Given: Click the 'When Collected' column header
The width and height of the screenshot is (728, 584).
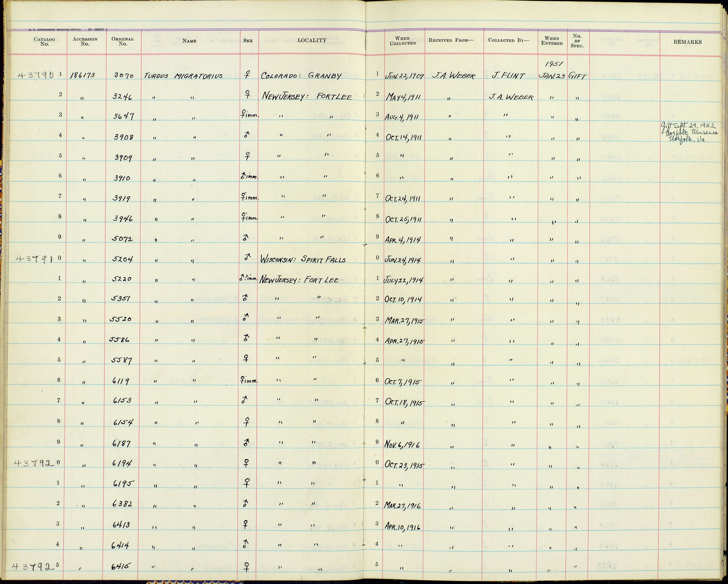Looking at the screenshot, I should point(402,41).
